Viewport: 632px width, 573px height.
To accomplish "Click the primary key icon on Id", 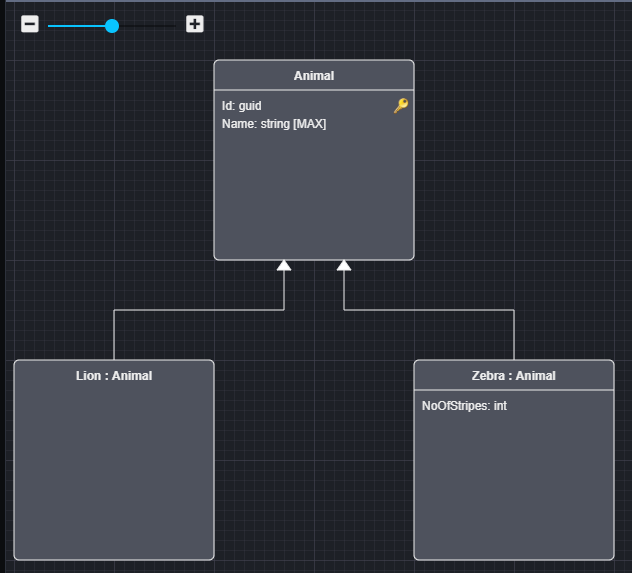I will (401, 106).
